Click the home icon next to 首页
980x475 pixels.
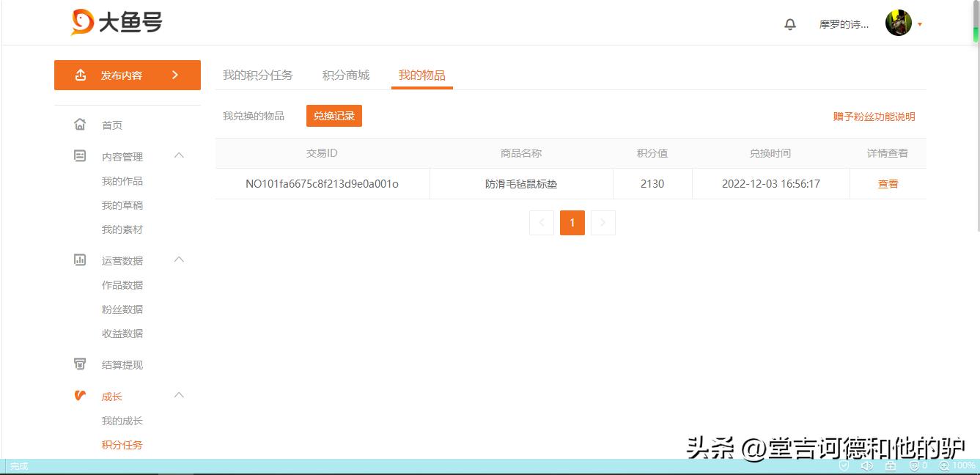pyautogui.click(x=81, y=125)
